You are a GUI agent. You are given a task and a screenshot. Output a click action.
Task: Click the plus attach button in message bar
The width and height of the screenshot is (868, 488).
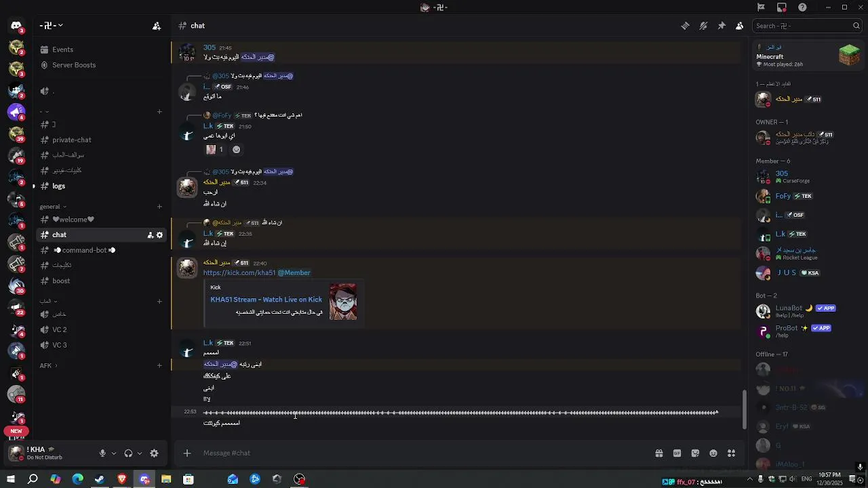[x=187, y=453]
